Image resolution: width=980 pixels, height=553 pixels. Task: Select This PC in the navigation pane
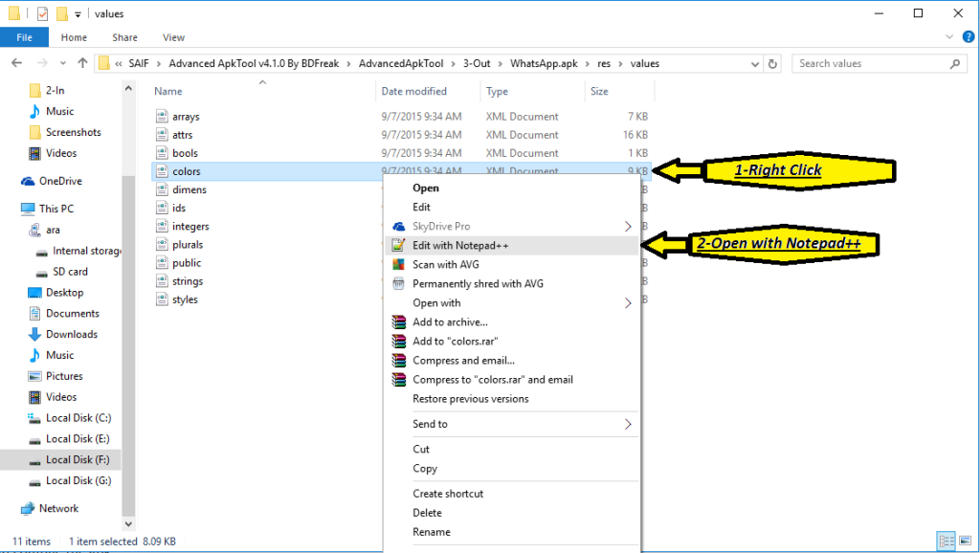pyautogui.click(x=56, y=209)
